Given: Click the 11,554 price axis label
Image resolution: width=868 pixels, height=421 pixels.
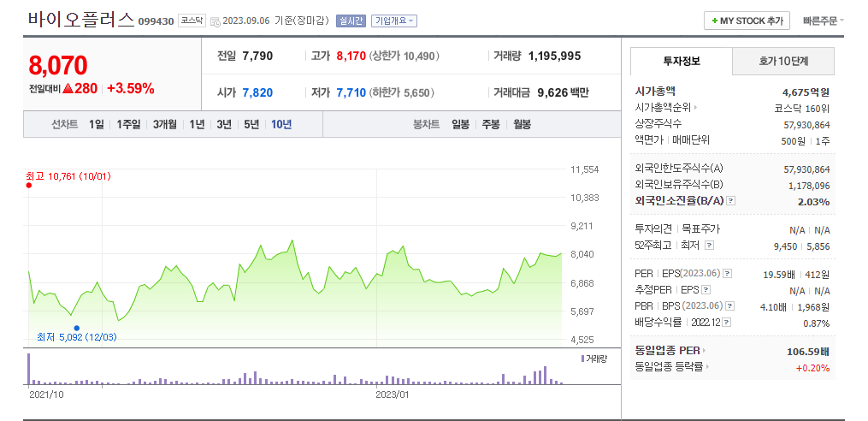Looking at the screenshot, I should click(x=585, y=169).
